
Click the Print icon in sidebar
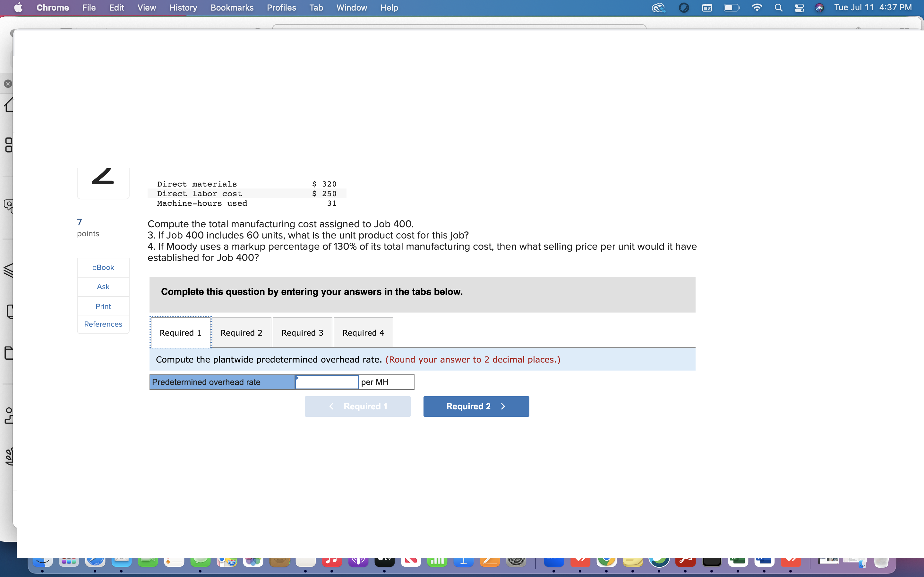(103, 306)
